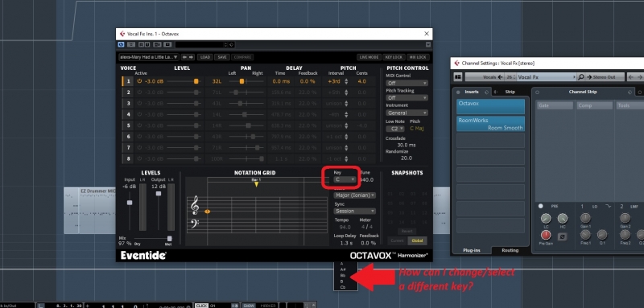Go to previous channel Vocals arrow
Screen dimensions: 644x308
[500, 76]
